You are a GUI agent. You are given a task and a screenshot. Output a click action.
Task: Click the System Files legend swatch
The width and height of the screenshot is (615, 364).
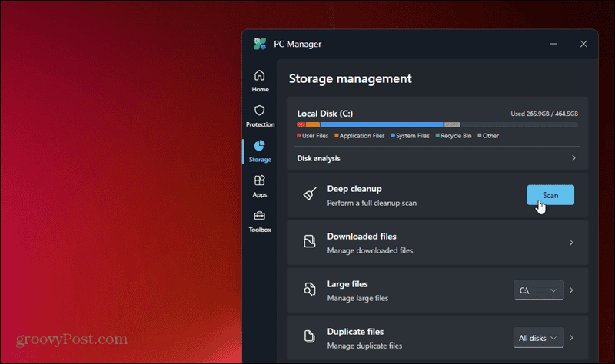click(393, 136)
